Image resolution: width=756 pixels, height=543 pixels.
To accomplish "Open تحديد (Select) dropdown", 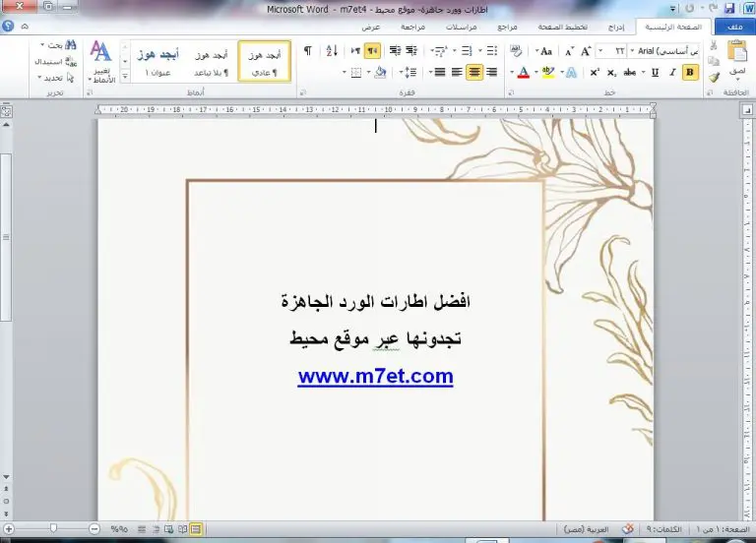I will 56,77.
